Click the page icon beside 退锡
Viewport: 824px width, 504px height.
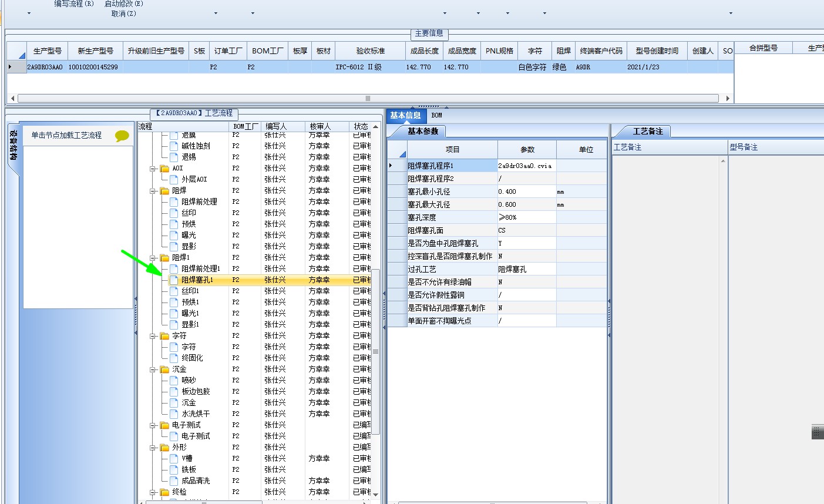174,157
